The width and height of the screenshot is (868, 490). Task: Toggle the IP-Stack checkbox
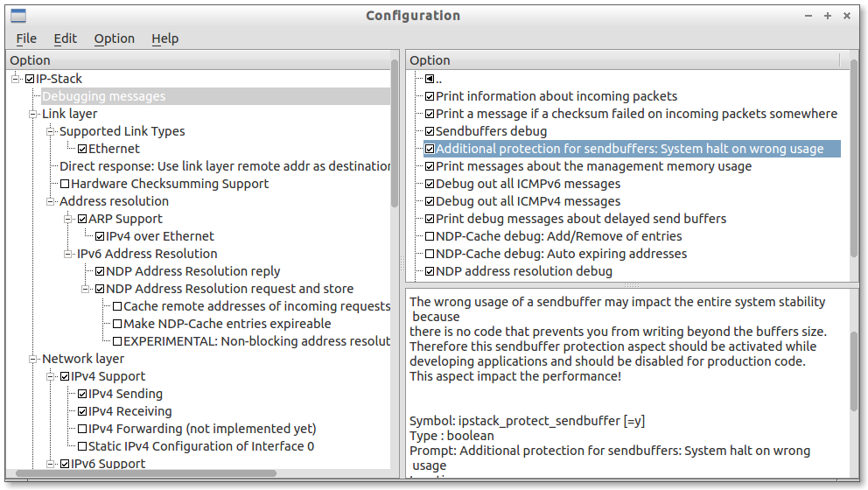[x=30, y=79]
